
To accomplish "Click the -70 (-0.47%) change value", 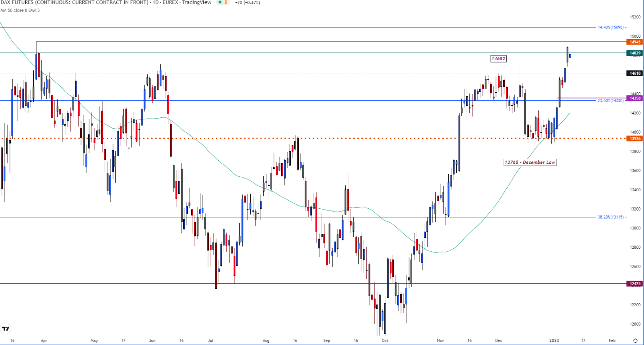I will coord(247,2).
